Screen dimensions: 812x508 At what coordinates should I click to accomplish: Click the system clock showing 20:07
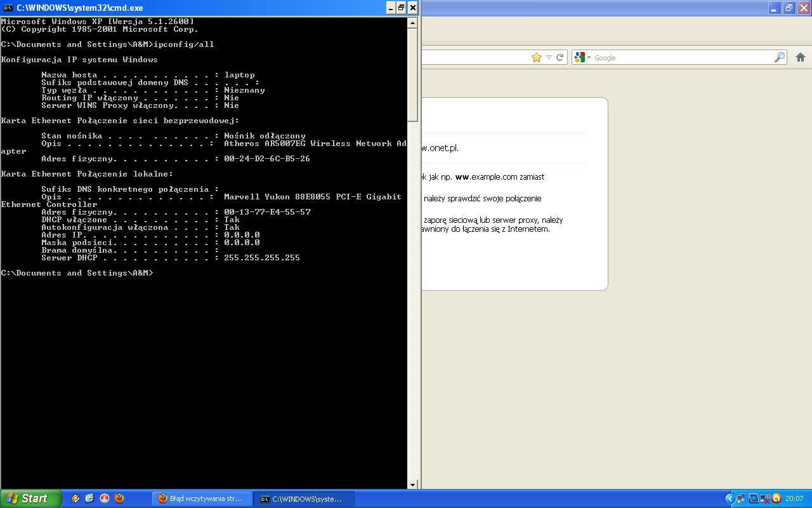click(x=794, y=499)
